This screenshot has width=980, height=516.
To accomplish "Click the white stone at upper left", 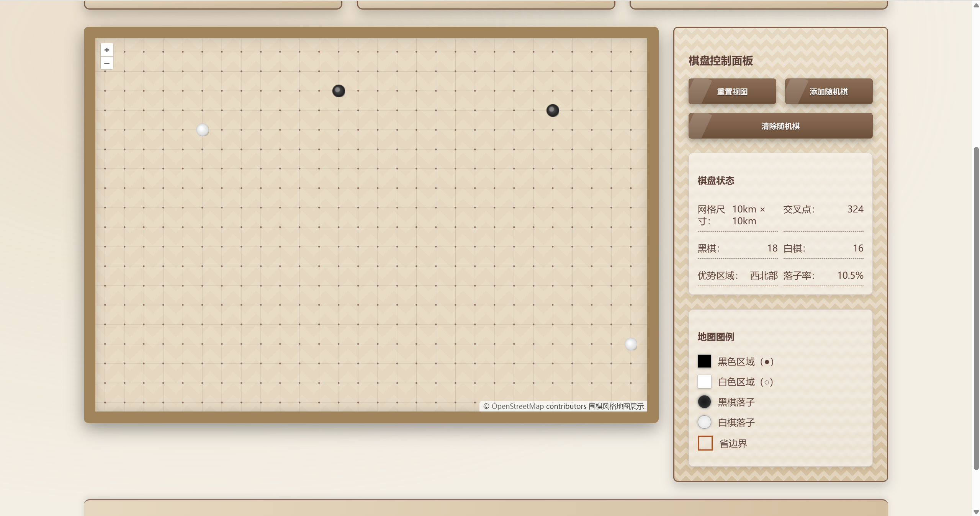I will [x=202, y=130].
